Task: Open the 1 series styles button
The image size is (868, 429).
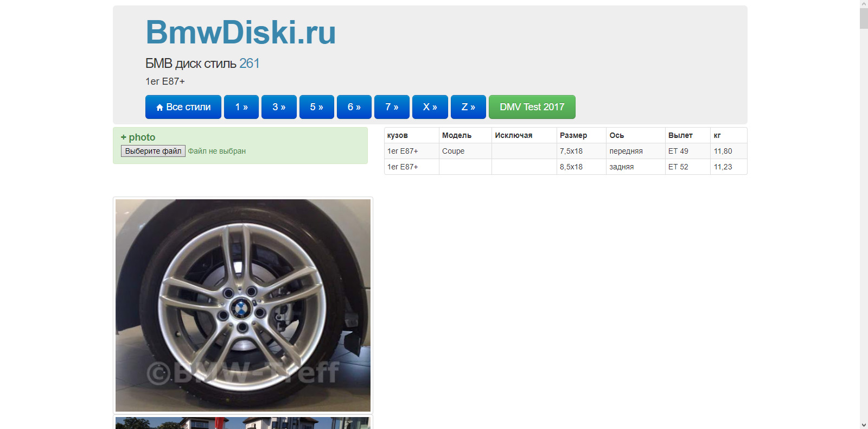Action: click(241, 107)
